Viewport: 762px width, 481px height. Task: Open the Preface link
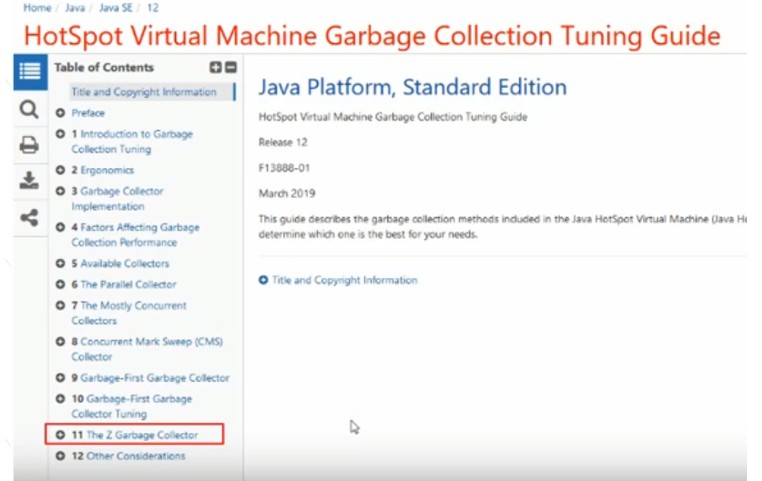click(x=88, y=113)
